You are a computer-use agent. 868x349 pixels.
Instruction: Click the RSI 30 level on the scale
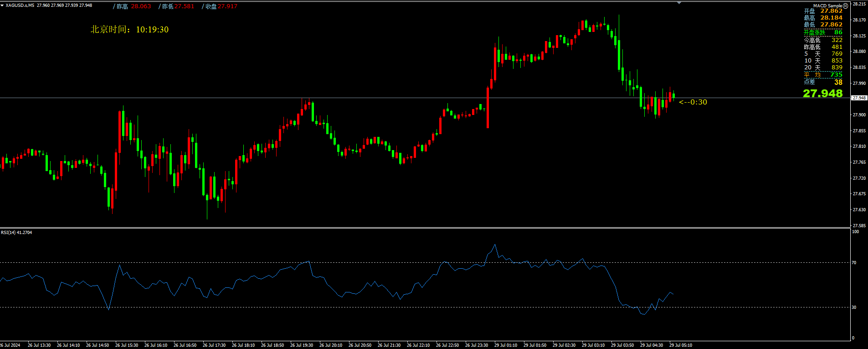click(854, 307)
